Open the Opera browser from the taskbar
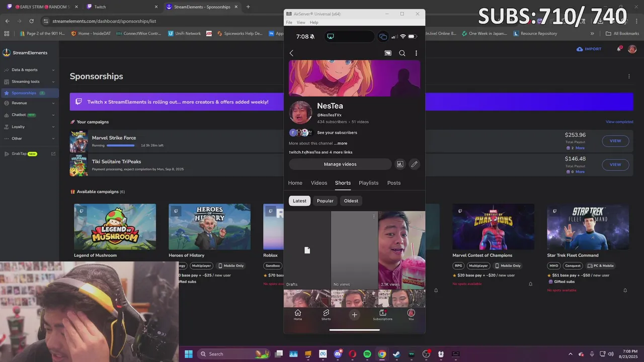 352,354
